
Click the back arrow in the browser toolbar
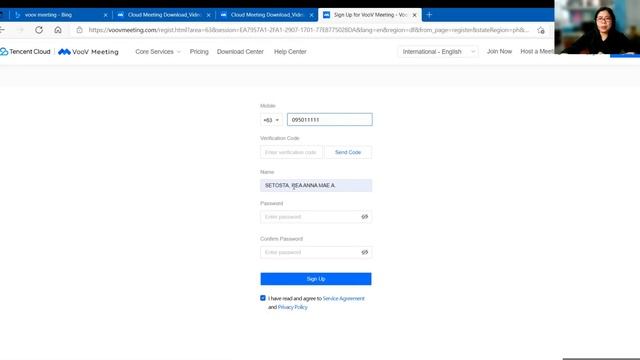pos(2,30)
